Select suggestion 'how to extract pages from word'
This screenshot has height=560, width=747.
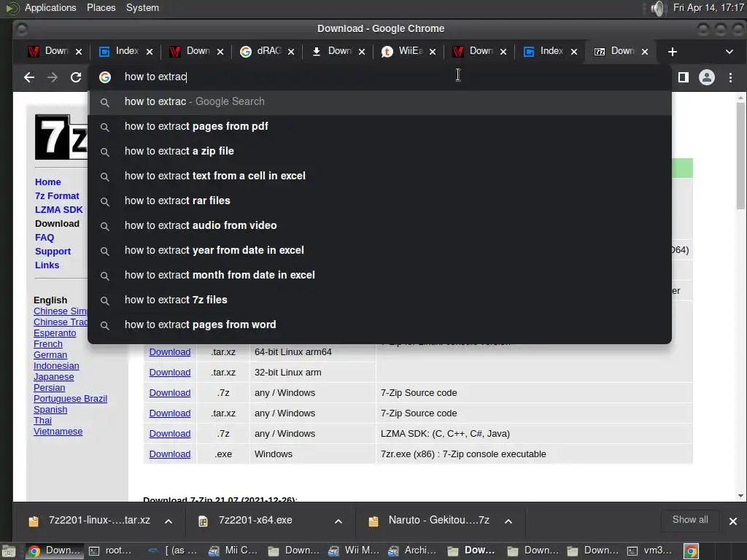(x=379, y=324)
